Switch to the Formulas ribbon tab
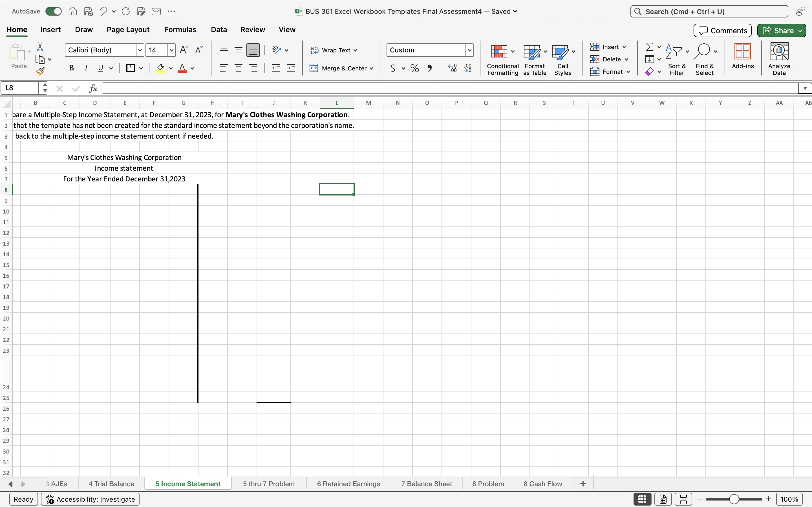This screenshot has width=812, height=507. pyautogui.click(x=180, y=30)
